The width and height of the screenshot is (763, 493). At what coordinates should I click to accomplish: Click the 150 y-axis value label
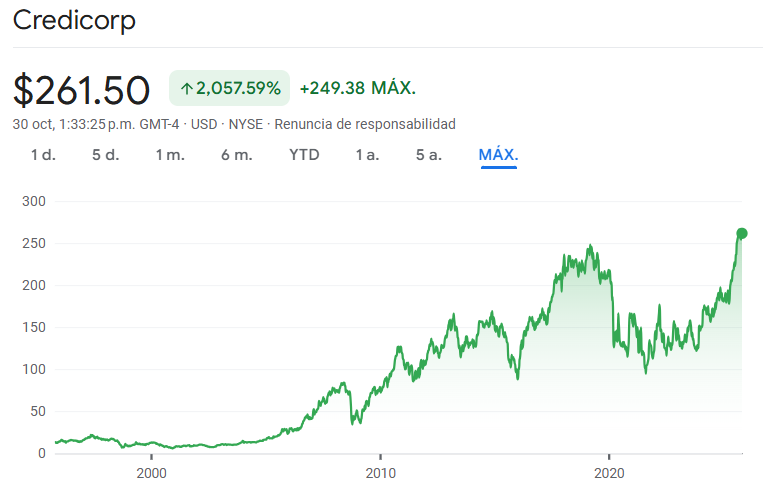(x=34, y=327)
